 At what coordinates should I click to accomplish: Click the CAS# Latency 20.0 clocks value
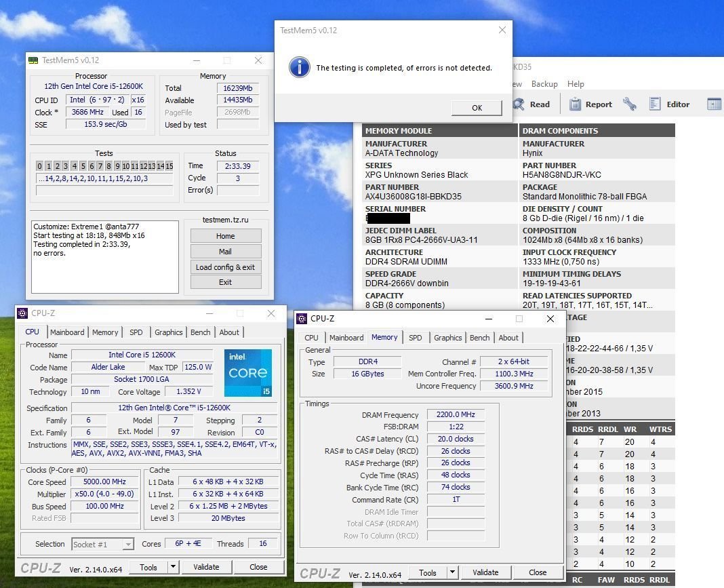point(456,439)
